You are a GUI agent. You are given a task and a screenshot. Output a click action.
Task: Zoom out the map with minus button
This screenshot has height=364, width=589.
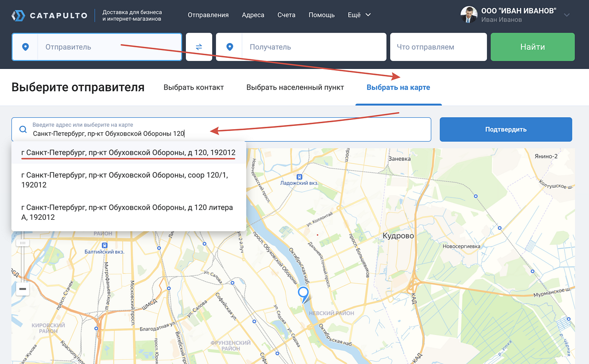(23, 289)
